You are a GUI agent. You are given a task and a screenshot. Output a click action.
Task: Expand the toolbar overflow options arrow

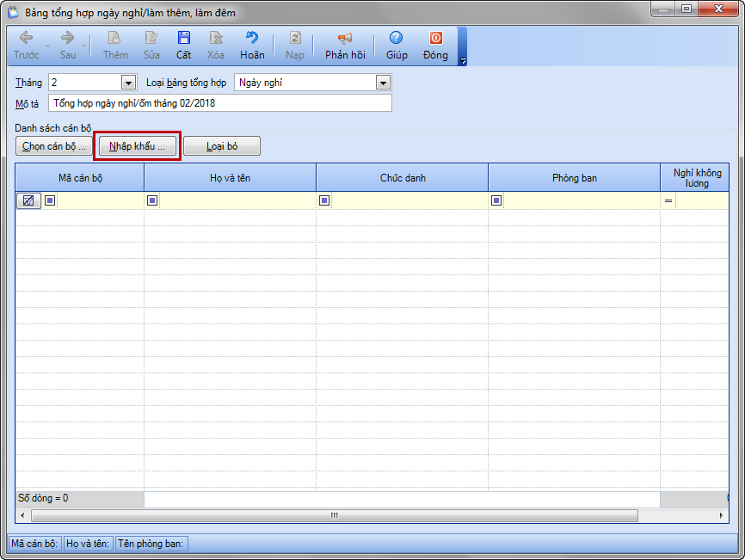(463, 60)
